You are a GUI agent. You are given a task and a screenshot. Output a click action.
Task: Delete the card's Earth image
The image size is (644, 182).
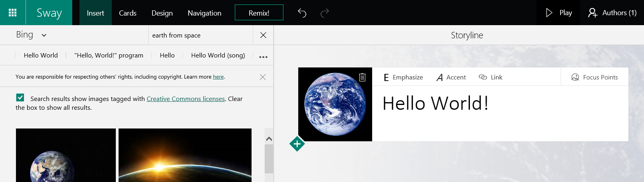click(x=362, y=77)
